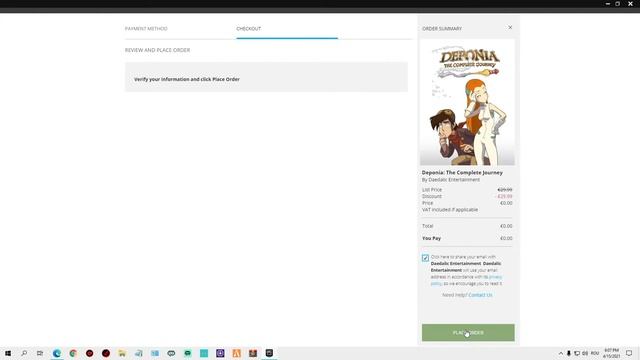Open the taskbar clock and date
Screen dimensions: 640x360
coord(611,353)
